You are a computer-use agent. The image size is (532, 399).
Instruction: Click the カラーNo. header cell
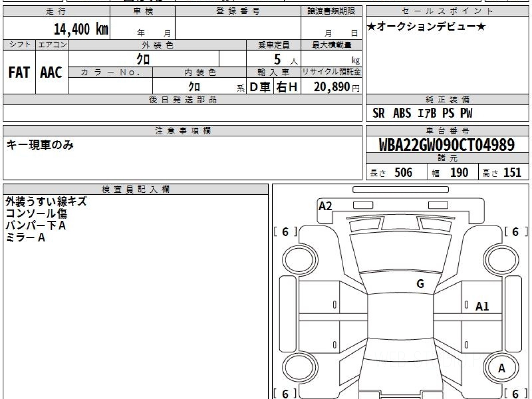pos(110,72)
